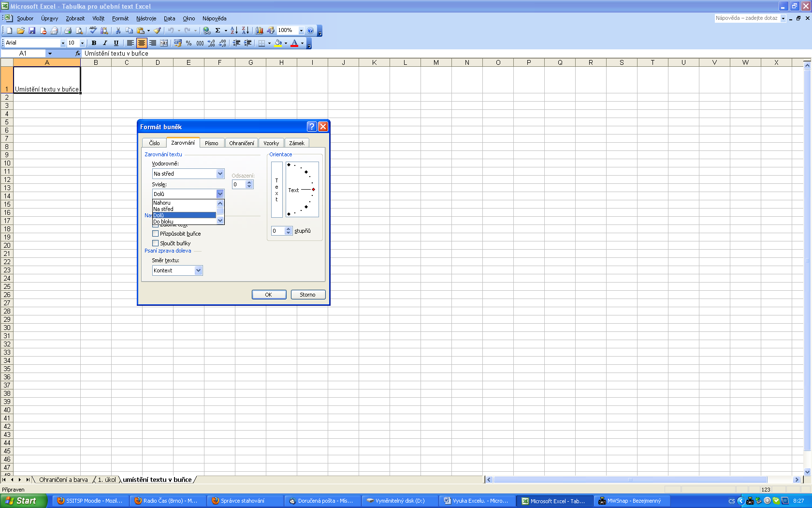Click the Save diskette icon
The width and height of the screenshot is (812, 508).
point(32,30)
